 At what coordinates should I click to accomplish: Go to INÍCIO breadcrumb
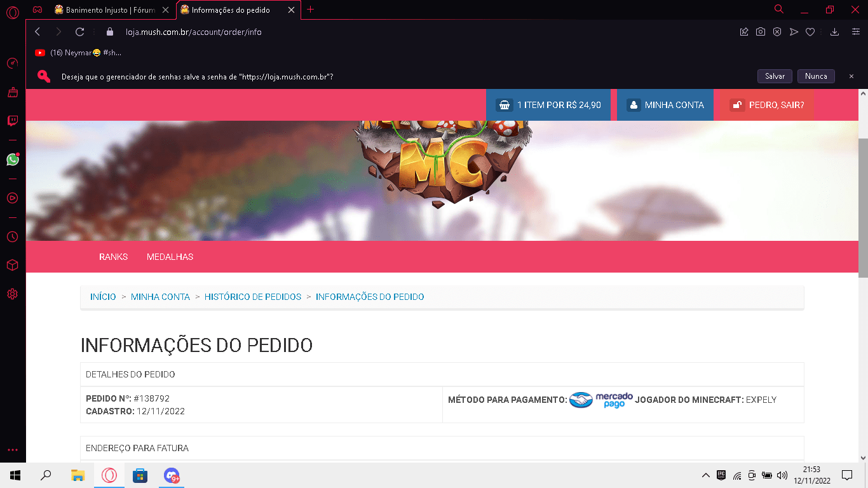103,297
